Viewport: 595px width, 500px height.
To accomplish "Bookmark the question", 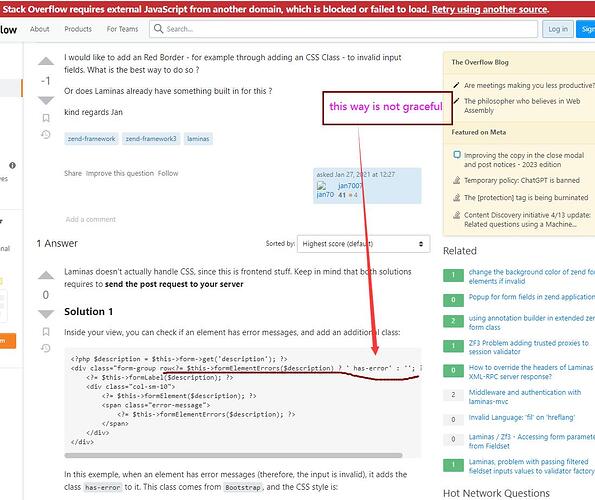I will 46,118.
